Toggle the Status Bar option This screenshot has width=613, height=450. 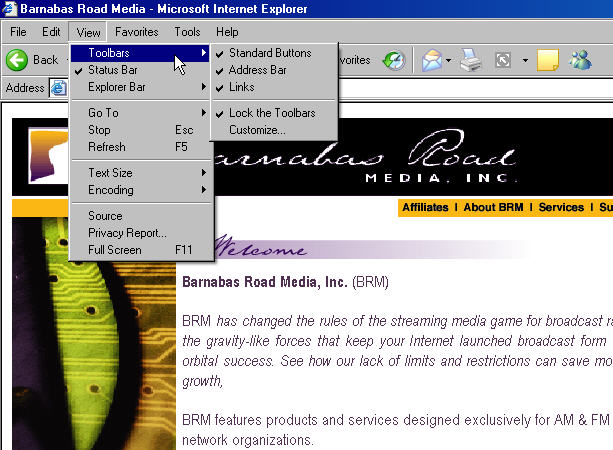click(141, 70)
